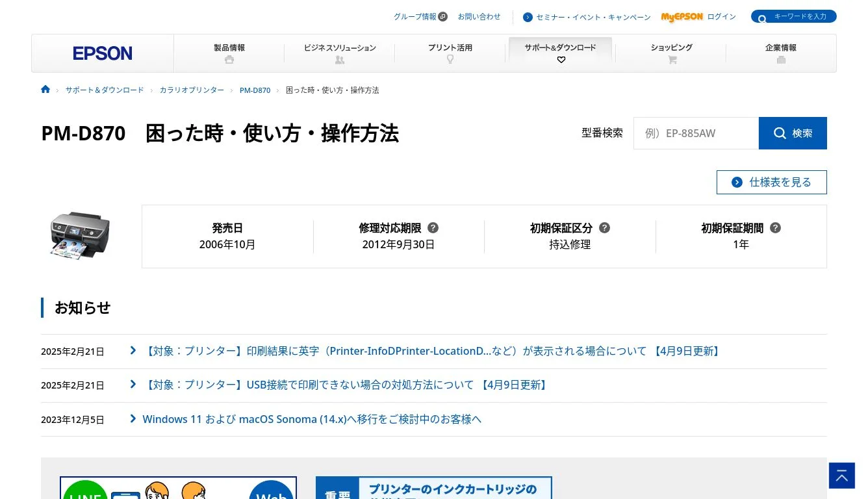The width and height of the screenshot is (868, 499).
Task: Click PM-D870 breadcrumb link
Action: 255,90
